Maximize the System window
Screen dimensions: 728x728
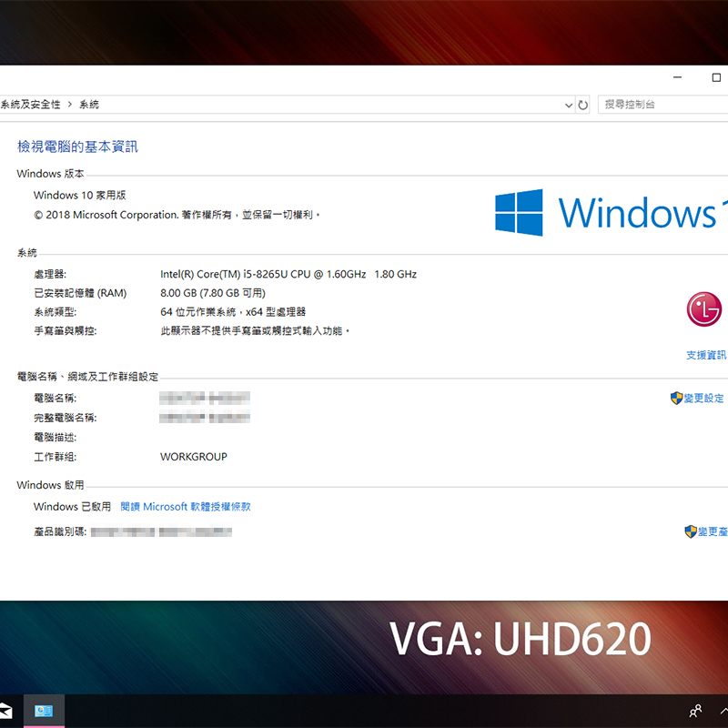pos(716,77)
